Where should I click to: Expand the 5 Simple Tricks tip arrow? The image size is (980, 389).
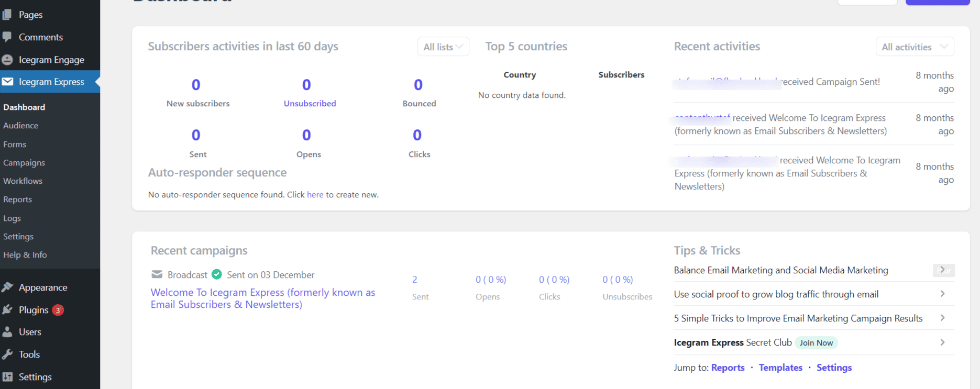pyautogui.click(x=943, y=318)
